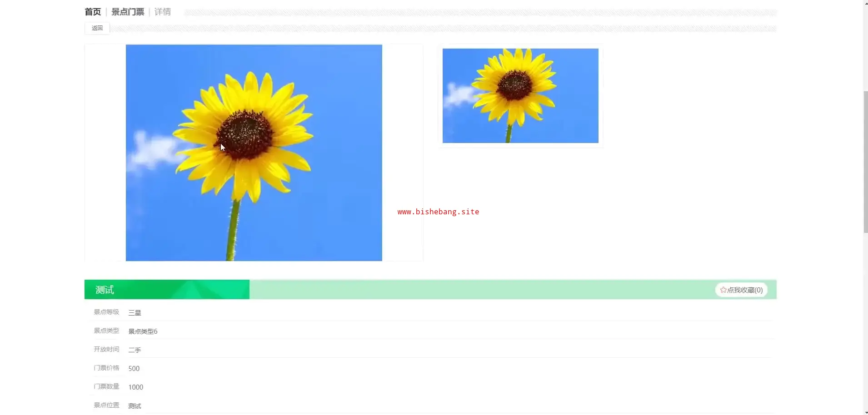Click the 景点类型6 value

pos(143,331)
